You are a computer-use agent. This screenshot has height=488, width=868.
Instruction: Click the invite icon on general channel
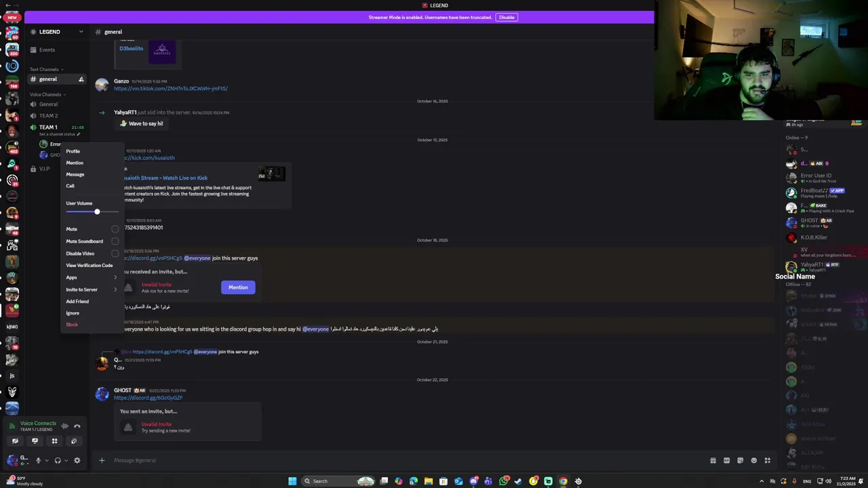click(81, 79)
